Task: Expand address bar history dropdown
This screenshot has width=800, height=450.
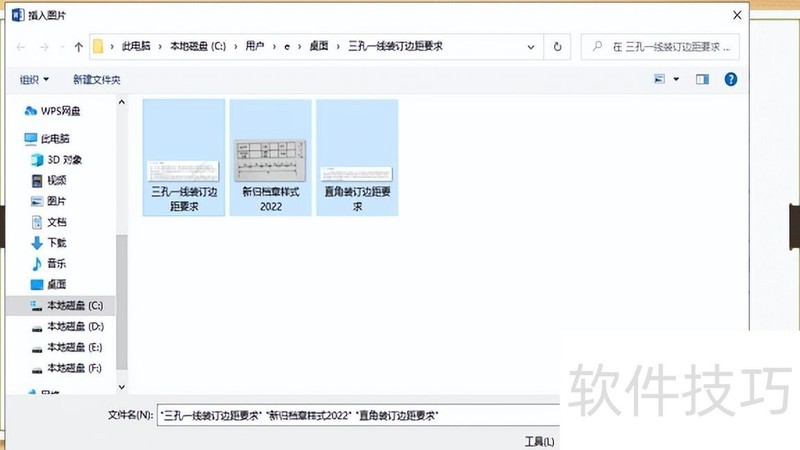Action: tap(531, 47)
